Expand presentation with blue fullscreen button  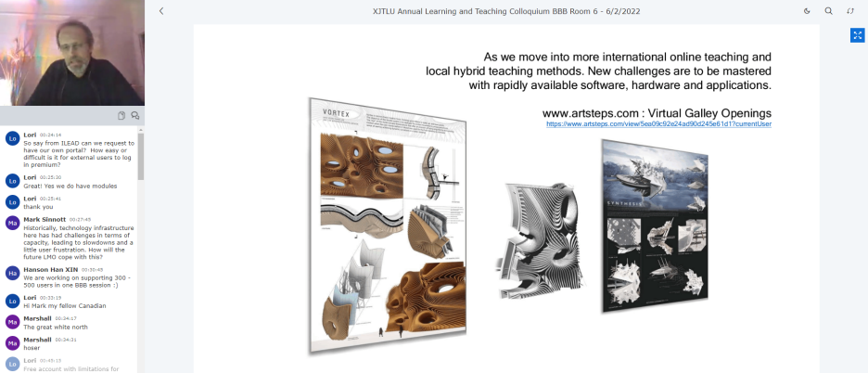point(857,35)
